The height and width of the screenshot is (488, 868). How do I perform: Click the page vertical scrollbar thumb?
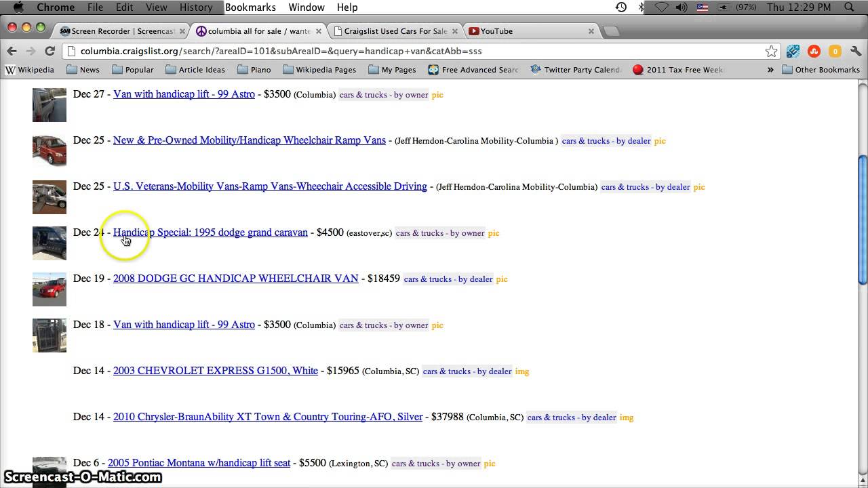(863, 220)
